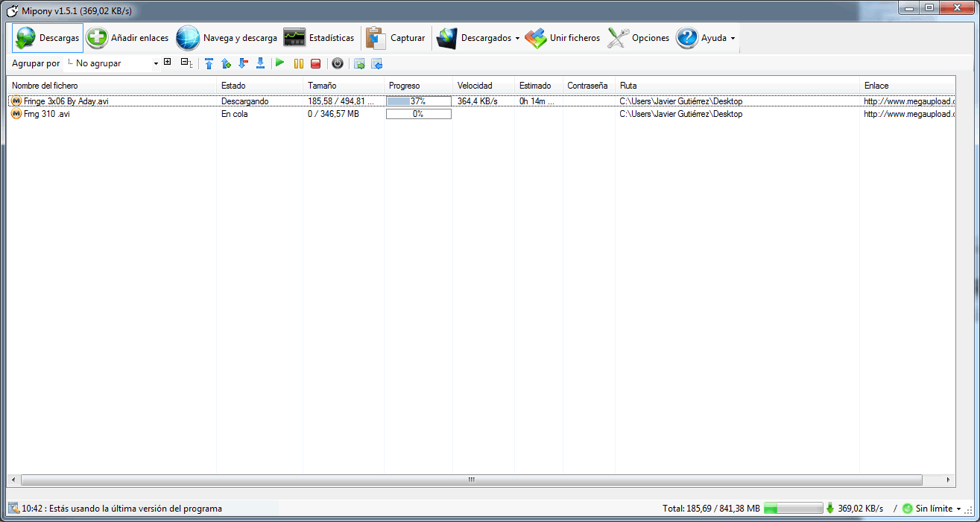
Task: Move selected download up in queue
Action: pyautogui.click(x=226, y=63)
